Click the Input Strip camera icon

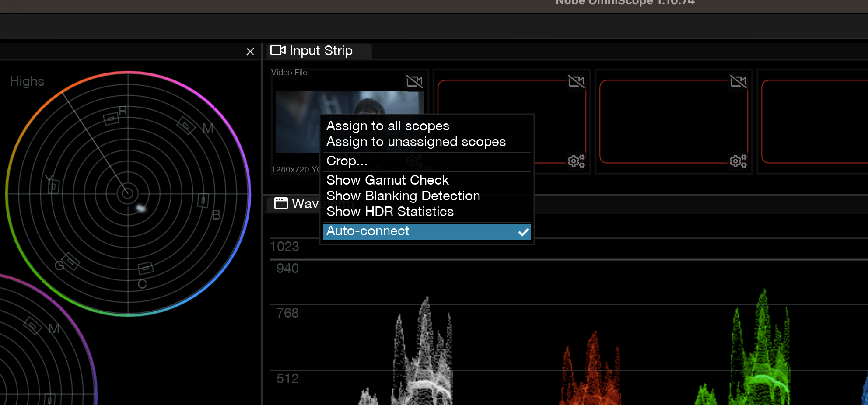(278, 50)
